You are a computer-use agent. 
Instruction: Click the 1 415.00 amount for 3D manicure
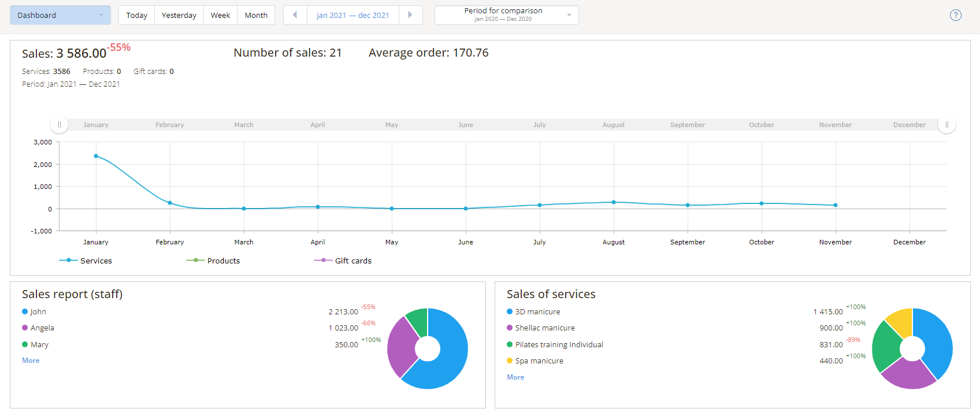828,311
